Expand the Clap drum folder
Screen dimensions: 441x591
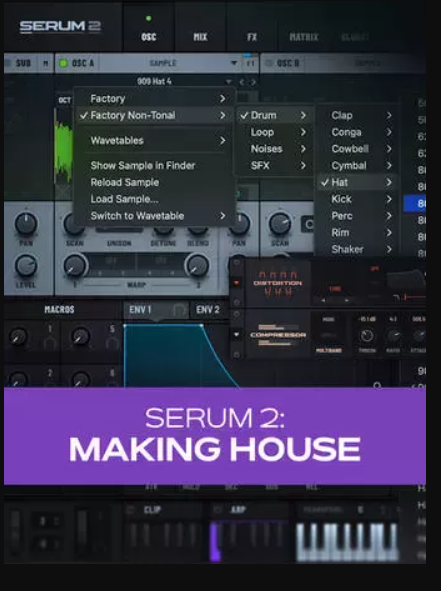pos(357,115)
